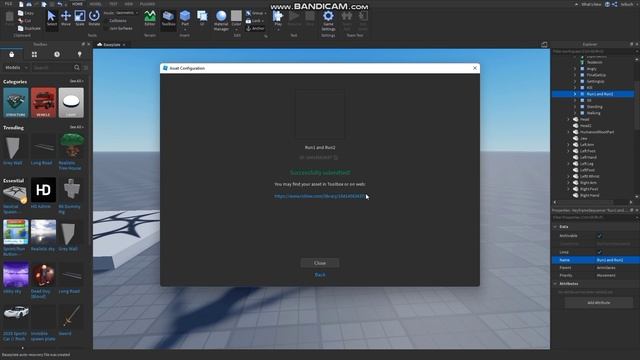This screenshot has height=360, width=640.
Task: Click the Copy clipboard button
Action: [26, 13]
